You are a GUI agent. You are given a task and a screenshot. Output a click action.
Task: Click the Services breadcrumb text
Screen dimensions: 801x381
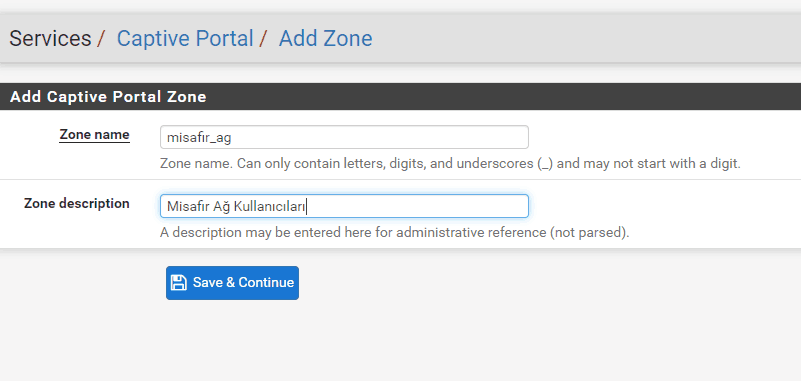tap(50, 38)
